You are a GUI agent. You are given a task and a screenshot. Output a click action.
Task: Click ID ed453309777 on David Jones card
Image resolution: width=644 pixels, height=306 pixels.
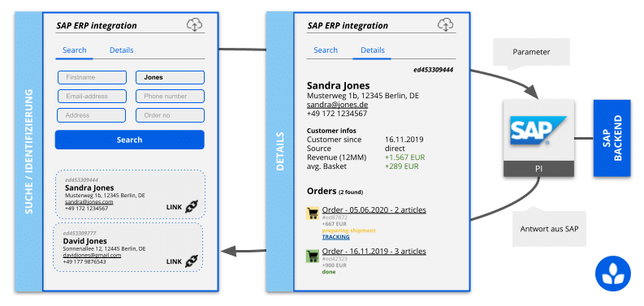click(80, 233)
